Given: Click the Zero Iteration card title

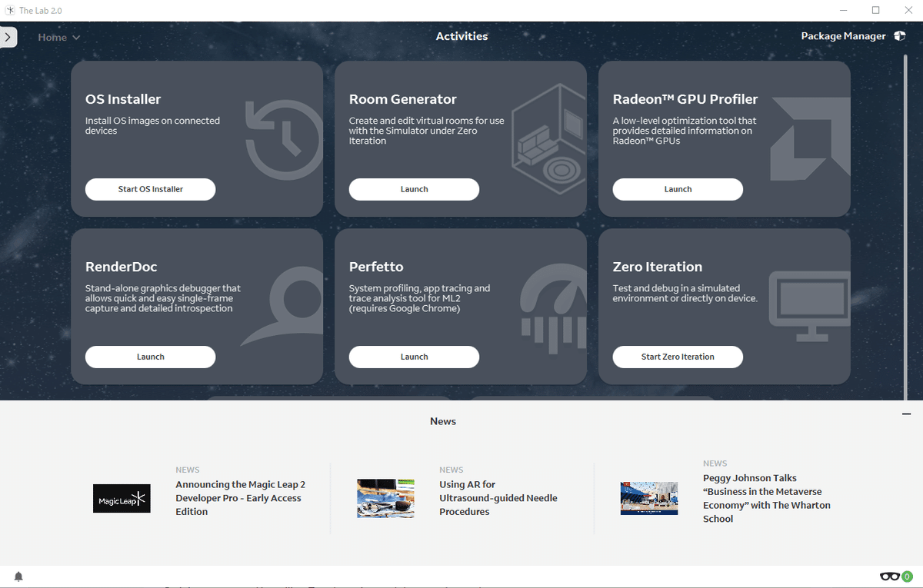Looking at the screenshot, I should 658,267.
